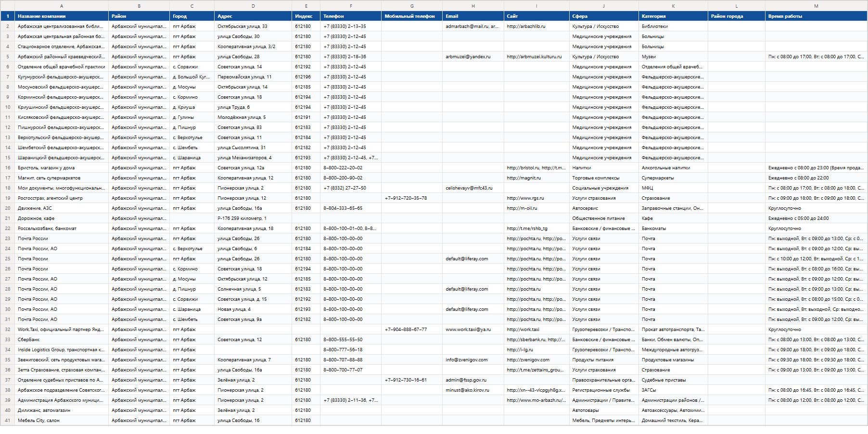Select the 'Дорожное, кафе' cell
The height and width of the screenshot is (434, 868).
click(x=62, y=218)
